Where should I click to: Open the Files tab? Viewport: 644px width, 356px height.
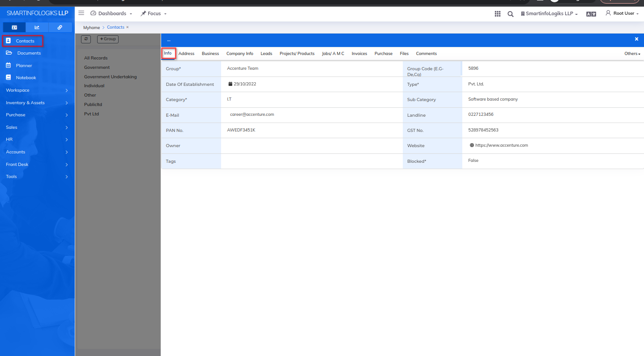click(x=404, y=54)
